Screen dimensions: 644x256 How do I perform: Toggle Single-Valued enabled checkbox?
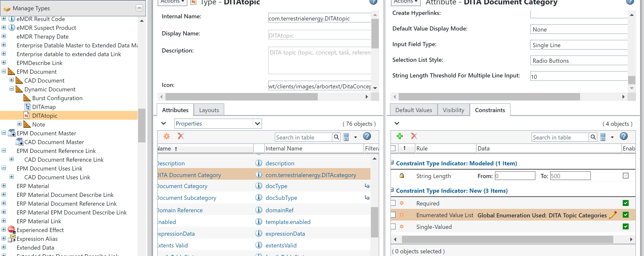[x=625, y=226]
